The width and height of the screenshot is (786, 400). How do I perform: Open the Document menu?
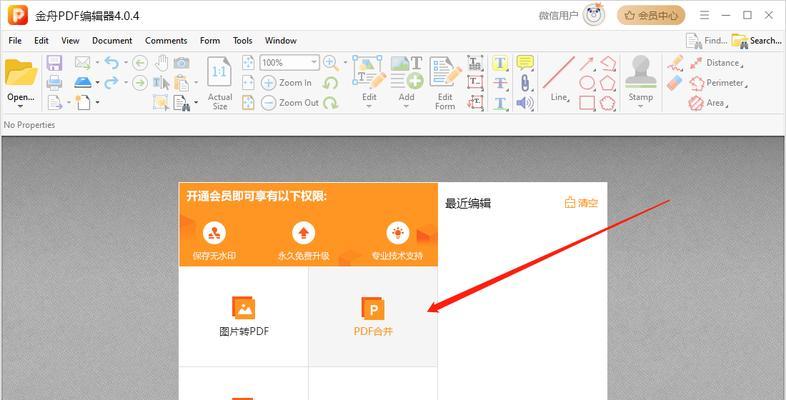pos(112,41)
